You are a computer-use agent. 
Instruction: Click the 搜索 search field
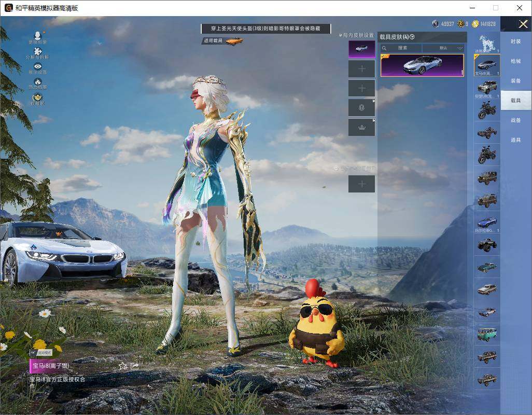pyautogui.click(x=401, y=48)
